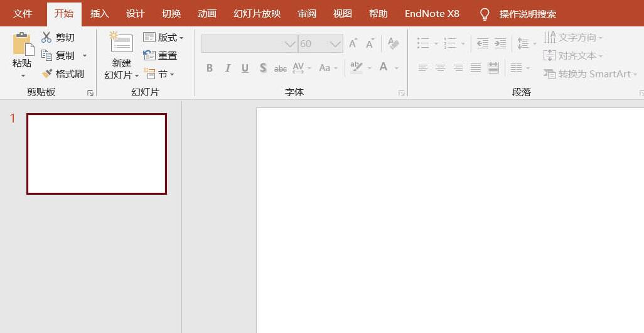The image size is (644, 333).
Task: Click the text direction icon
Action: (550, 38)
